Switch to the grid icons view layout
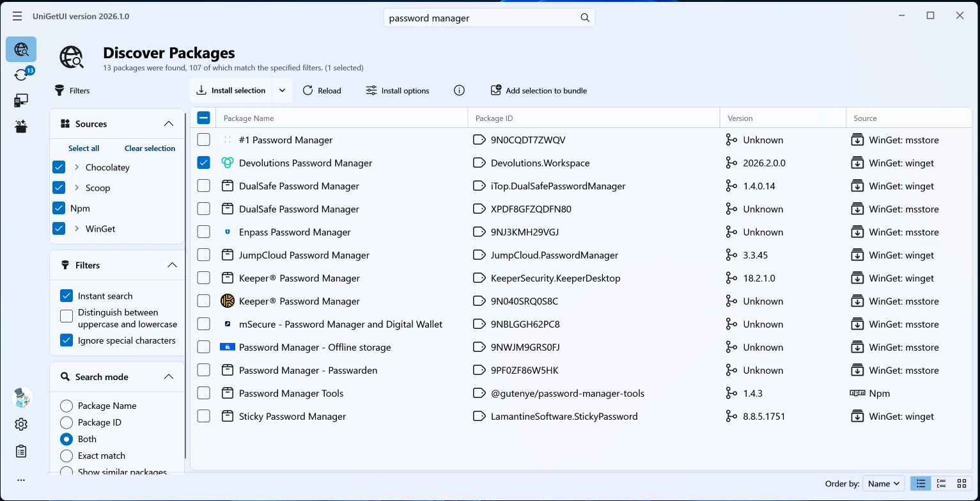The height and width of the screenshot is (501, 980). tap(961, 484)
